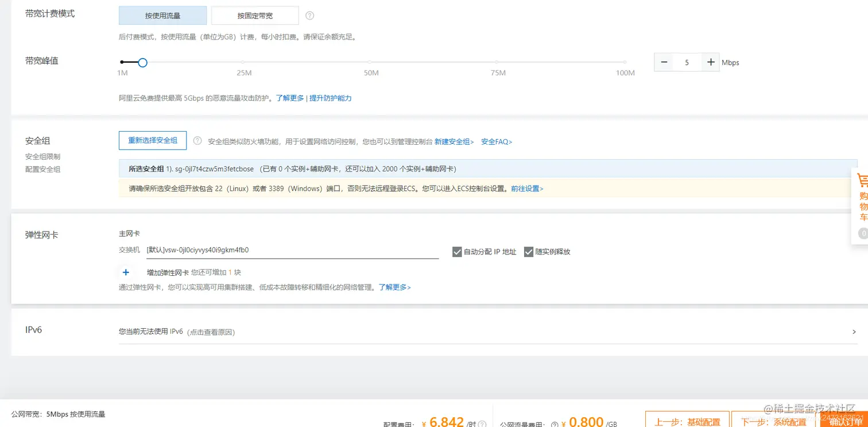Click minus icon to decrease bandwidth value

coord(664,62)
